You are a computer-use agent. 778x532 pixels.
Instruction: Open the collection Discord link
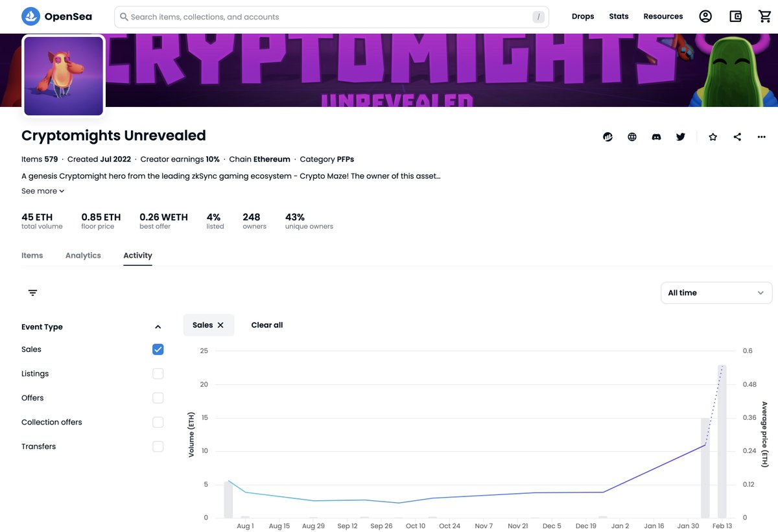(x=656, y=137)
